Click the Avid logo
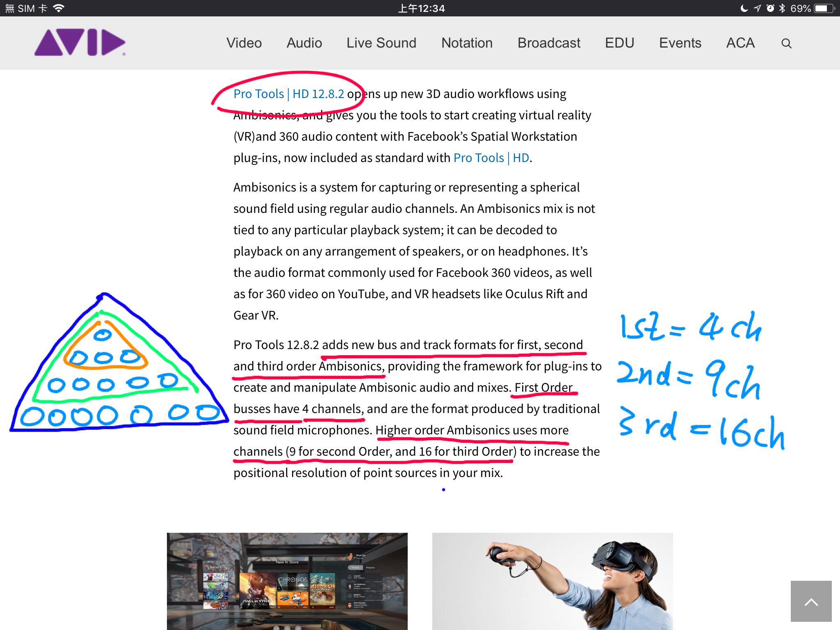Screen dimensions: 840x630 80,42
